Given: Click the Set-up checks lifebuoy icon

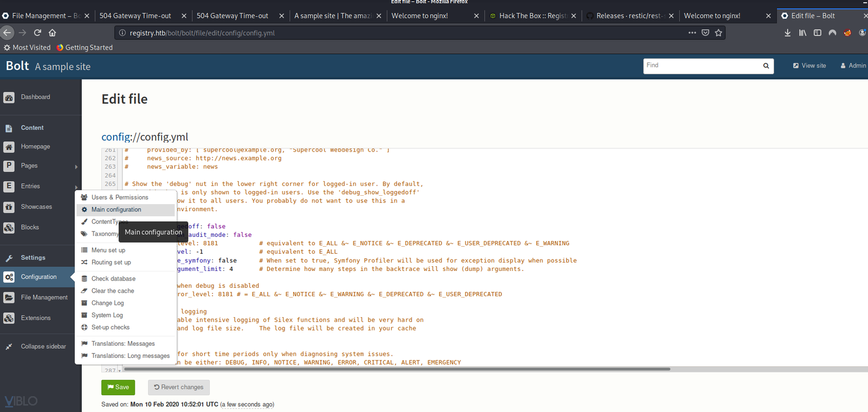Looking at the screenshot, I should point(84,327).
